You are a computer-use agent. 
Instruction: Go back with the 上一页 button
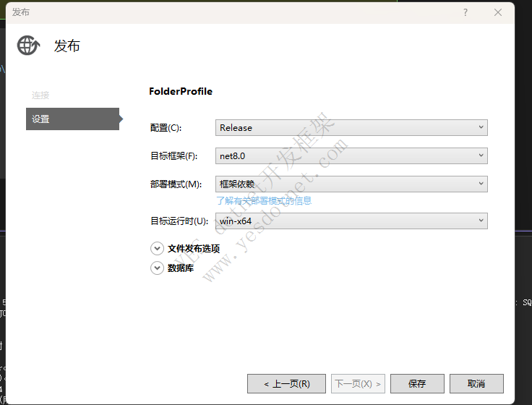click(x=286, y=383)
